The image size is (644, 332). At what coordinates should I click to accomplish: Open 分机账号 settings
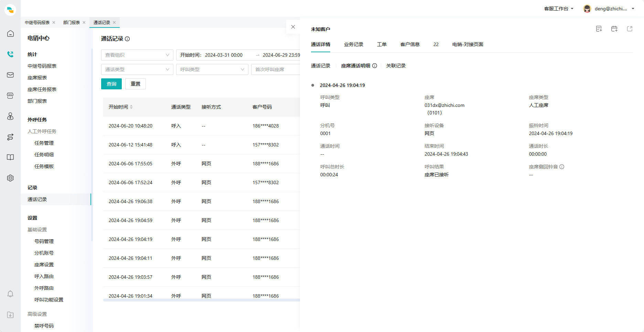pyautogui.click(x=44, y=253)
